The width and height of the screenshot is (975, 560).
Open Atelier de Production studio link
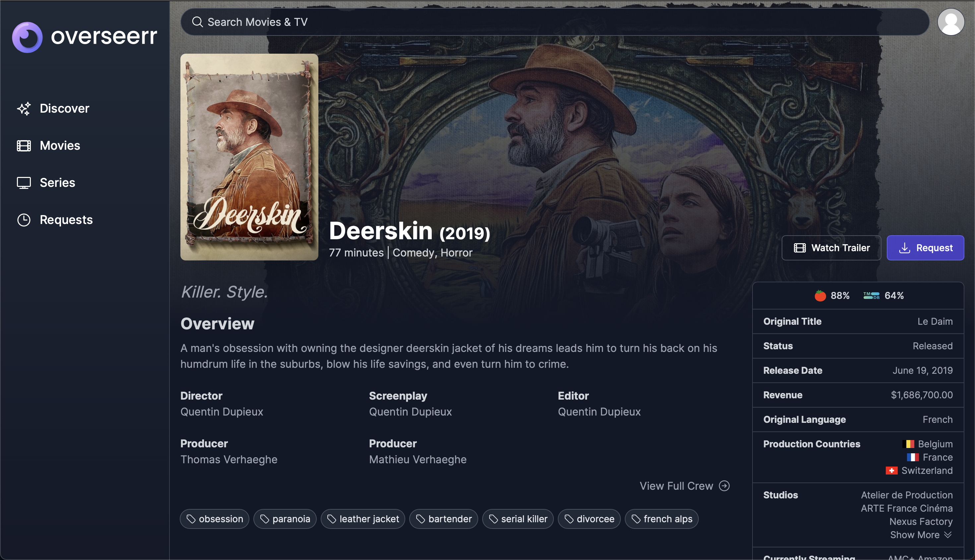click(x=907, y=495)
